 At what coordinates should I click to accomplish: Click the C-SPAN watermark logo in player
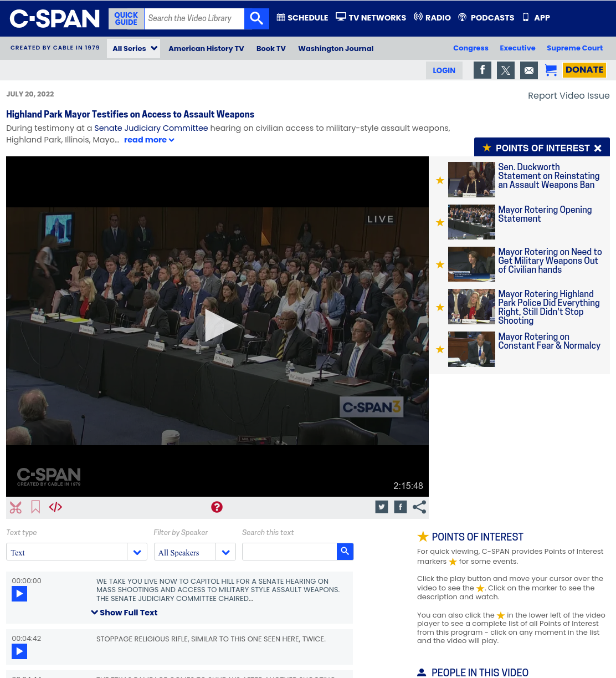[x=49, y=476]
